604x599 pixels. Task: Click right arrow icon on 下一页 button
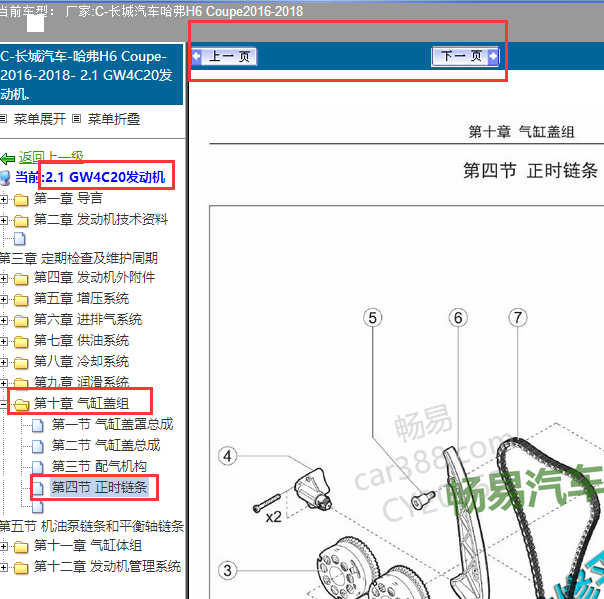point(493,56)
